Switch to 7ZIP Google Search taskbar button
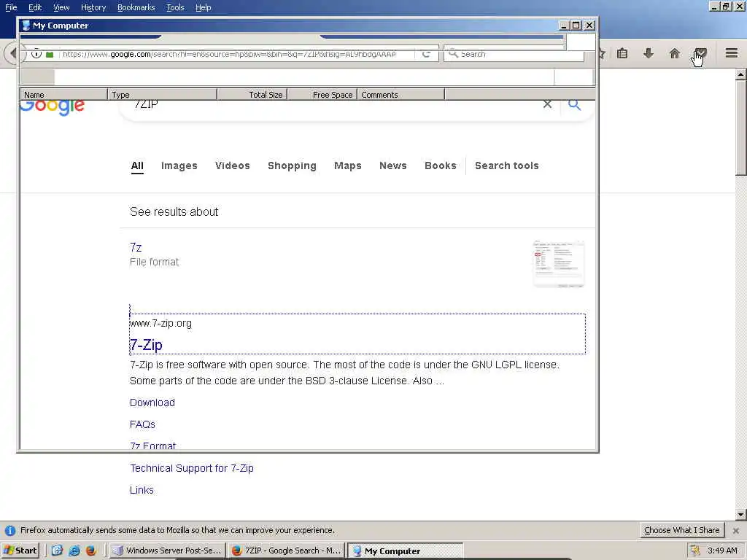 [286, 551]
